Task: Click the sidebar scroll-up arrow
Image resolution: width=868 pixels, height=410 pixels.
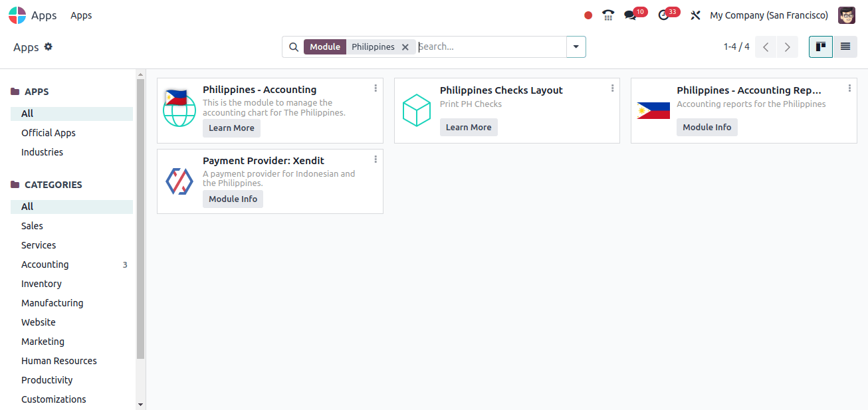Action: (140, 73)
